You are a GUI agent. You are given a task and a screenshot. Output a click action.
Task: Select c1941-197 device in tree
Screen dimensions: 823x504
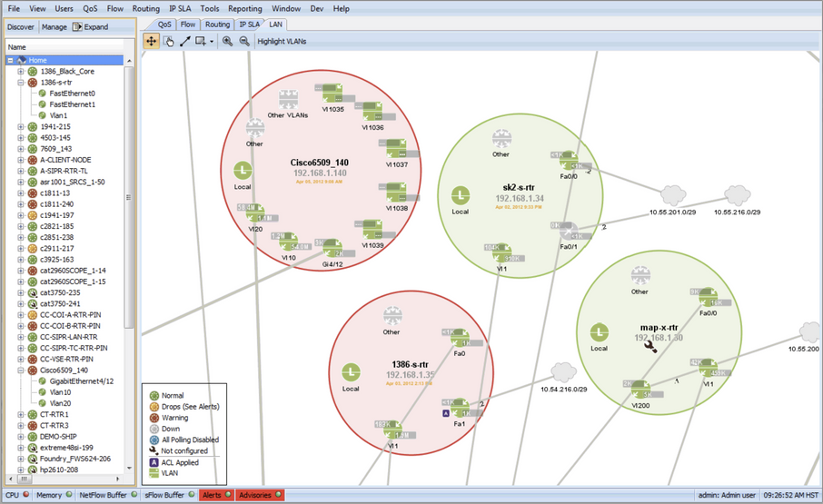click(x=56, y=215)
